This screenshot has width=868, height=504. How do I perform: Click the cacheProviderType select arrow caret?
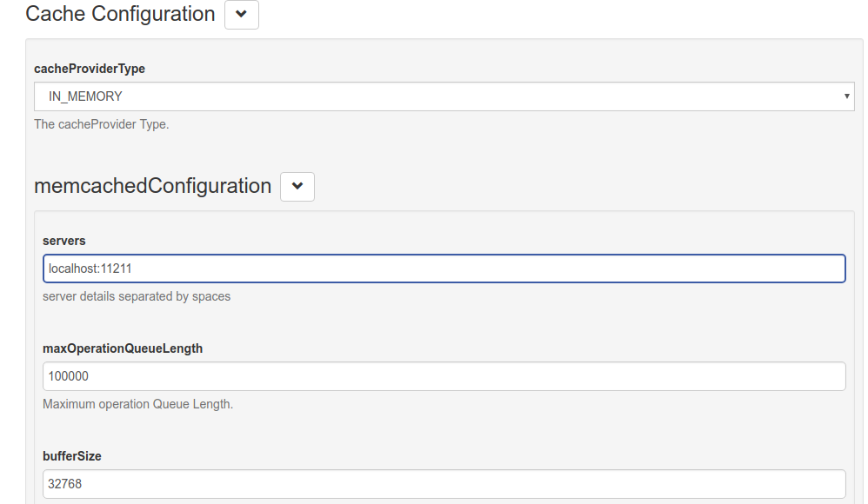click(847, 96)
